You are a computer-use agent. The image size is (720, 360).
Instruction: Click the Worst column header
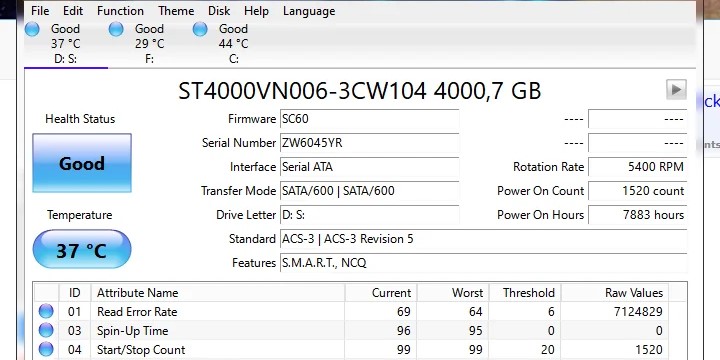453,292
